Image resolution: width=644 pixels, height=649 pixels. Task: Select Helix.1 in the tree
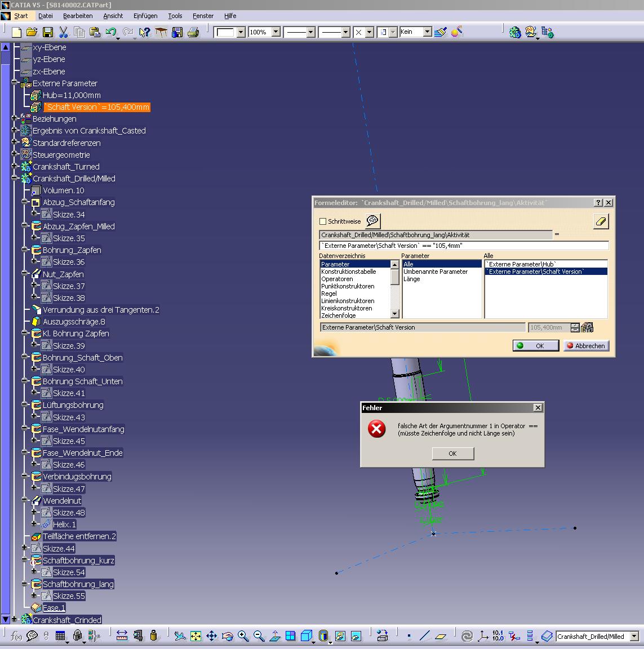click(x=65, y=524)
